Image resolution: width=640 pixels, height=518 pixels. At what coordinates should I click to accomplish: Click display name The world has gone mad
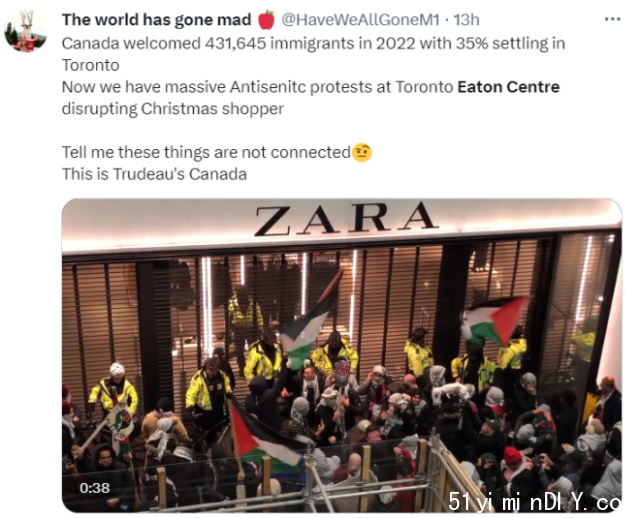tap(156, 20)
